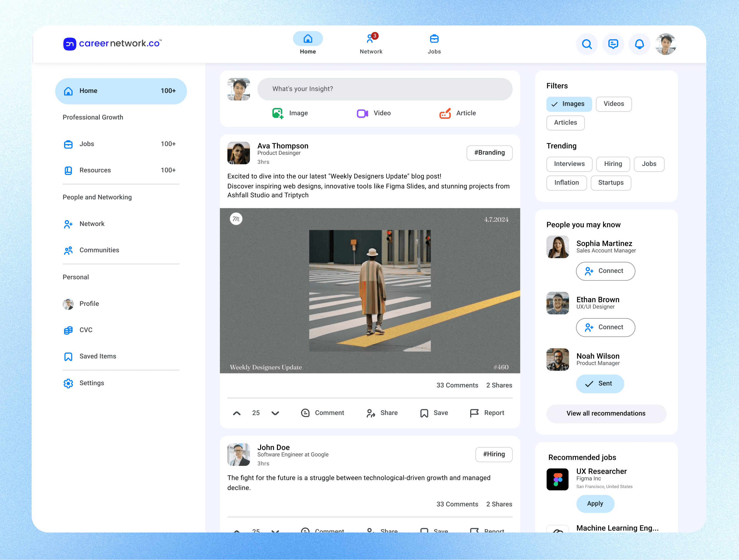This screenshot has height=560, width=739.
Task: Upvote Ava Thompson's post with up chevron
Action: 237,413
